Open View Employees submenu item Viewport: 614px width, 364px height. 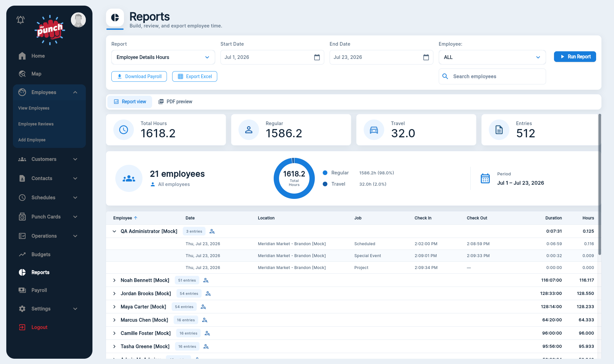34,108
